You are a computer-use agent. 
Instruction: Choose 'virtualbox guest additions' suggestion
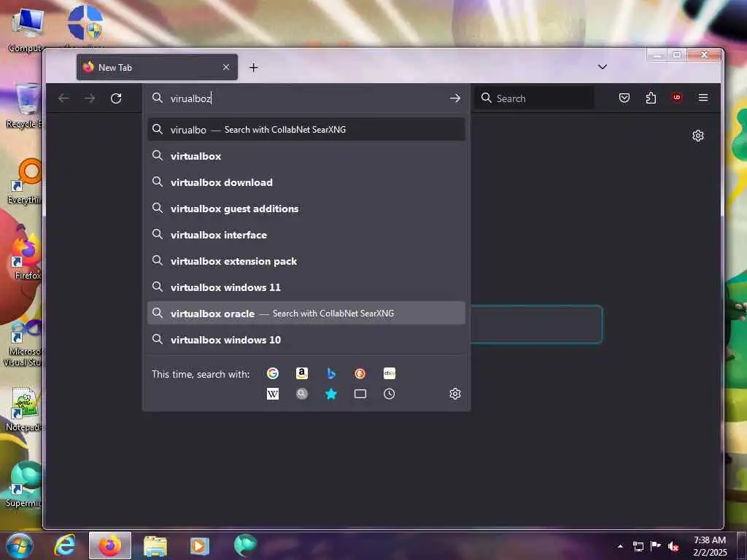(x=306, y=208)
